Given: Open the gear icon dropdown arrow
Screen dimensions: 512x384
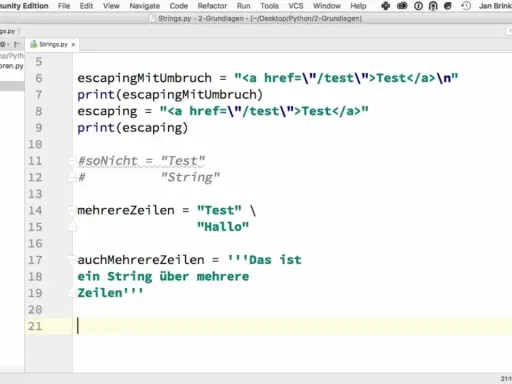Looking at the screenshot, I should pos(8,44).
